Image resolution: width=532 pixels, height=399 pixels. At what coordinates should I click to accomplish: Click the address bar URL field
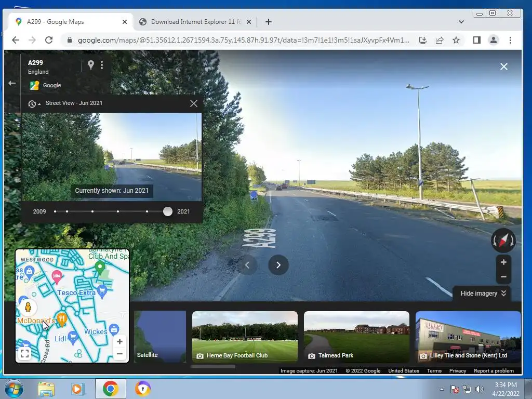[x=243, y=40]
